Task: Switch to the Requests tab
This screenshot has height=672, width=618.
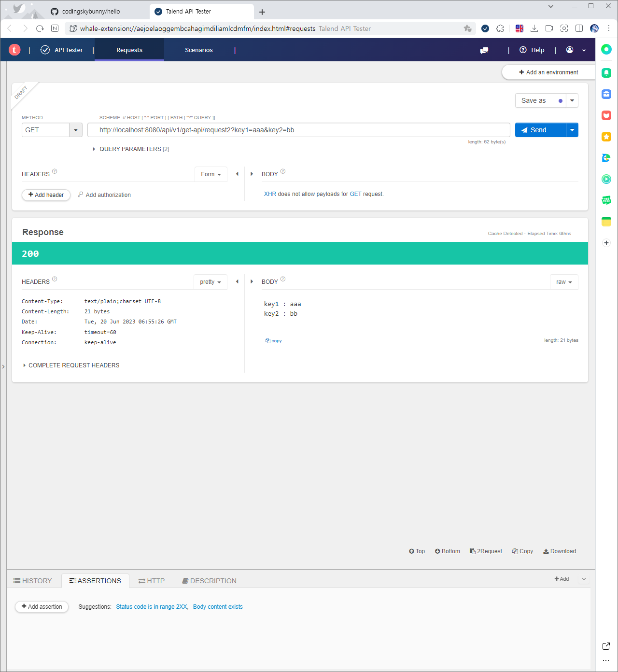Action: (x=129, y=50)
